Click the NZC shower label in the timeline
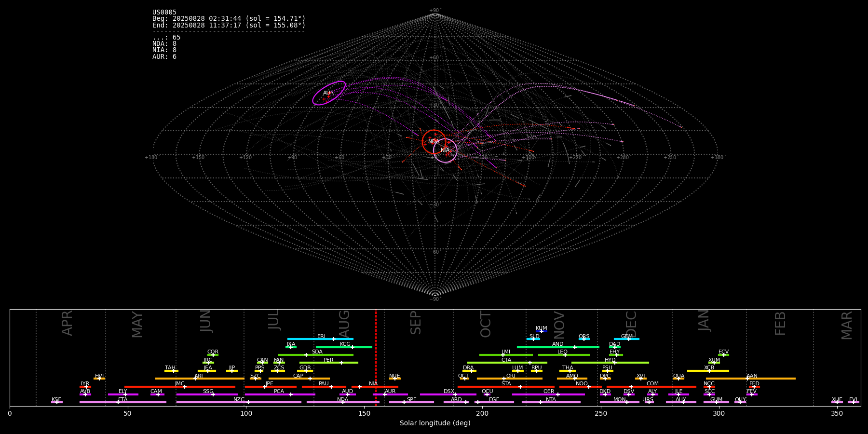This screenshot has width=868, height=434. click(239, 400)
